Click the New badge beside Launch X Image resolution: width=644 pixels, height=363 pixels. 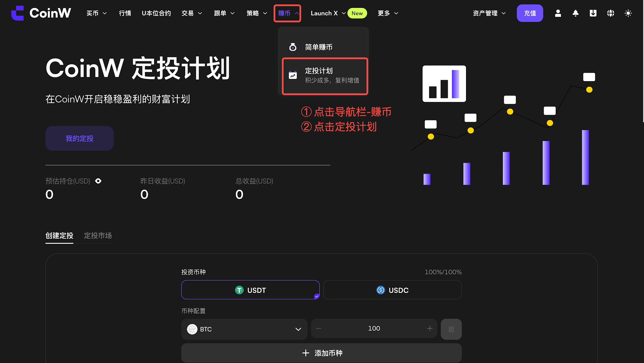coord(357,13)
